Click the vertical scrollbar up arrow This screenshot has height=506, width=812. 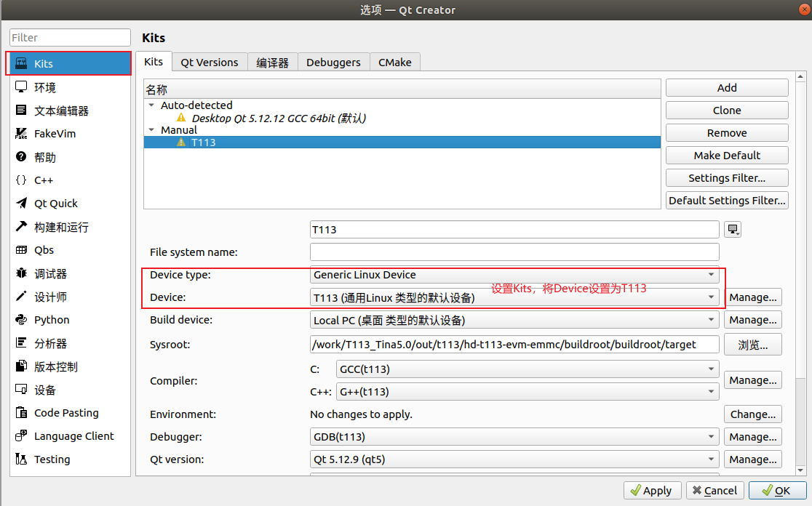(800, 76)
